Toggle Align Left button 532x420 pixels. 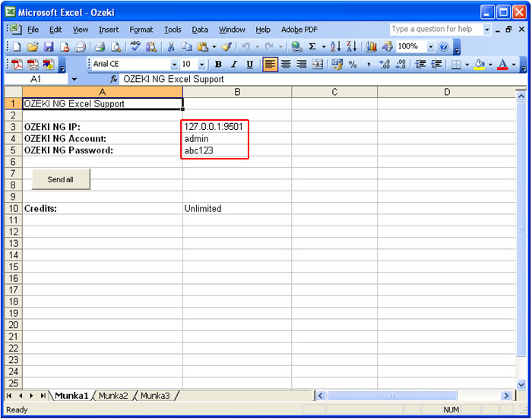270,65
